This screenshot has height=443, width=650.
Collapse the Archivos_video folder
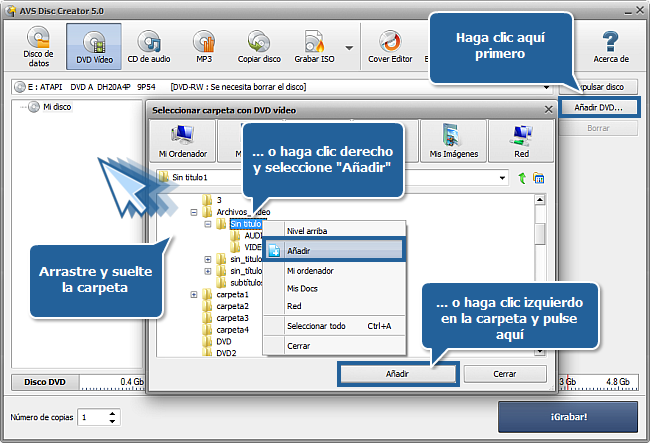194,212
